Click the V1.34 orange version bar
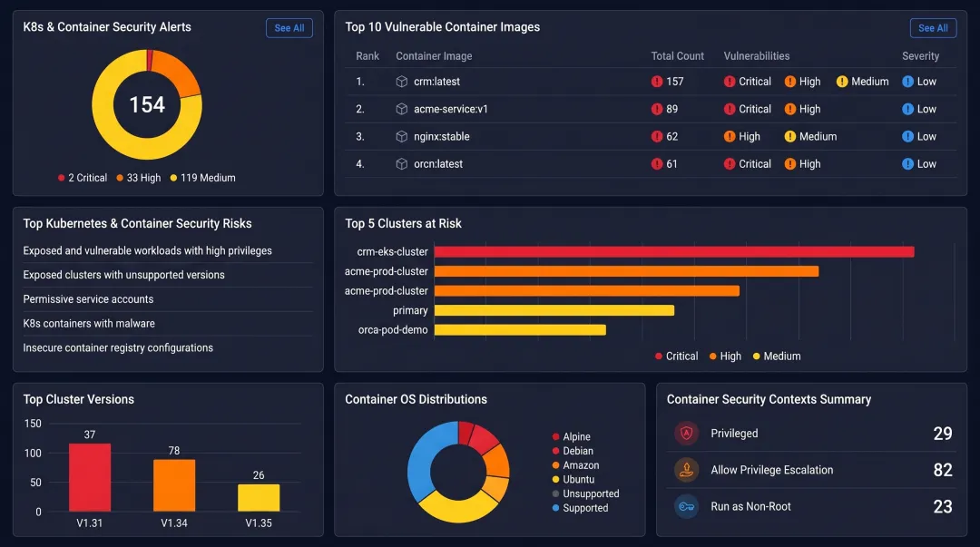This screenshot has width=980, height=547. click(x=173, y=485)
